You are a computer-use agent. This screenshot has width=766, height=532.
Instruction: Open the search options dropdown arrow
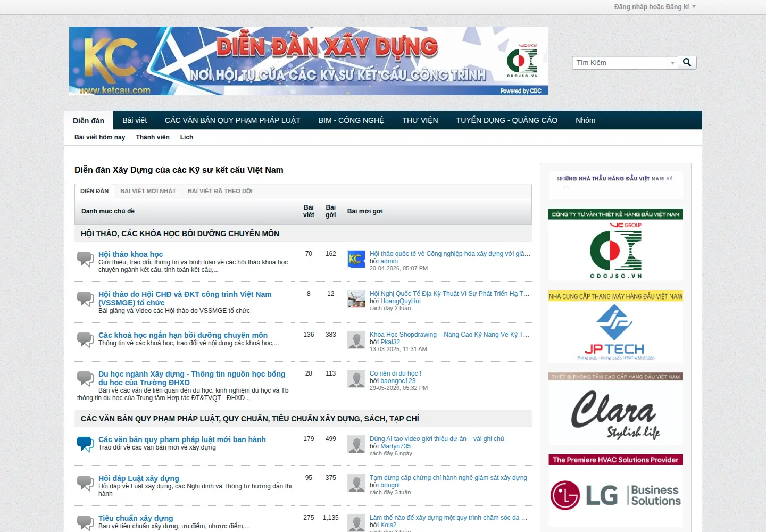tap(672, 63)
